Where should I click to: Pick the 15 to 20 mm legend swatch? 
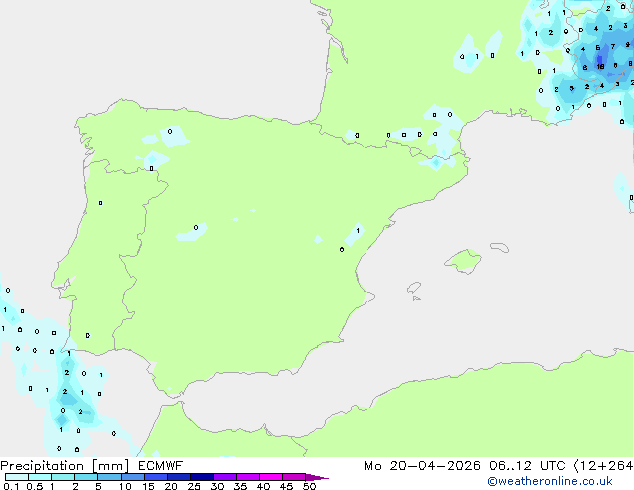coord(155,477)
